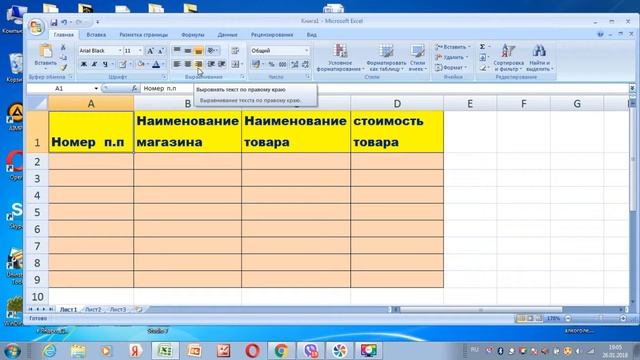
Task: Wrap text in the cell
Action: coord(235,51)
